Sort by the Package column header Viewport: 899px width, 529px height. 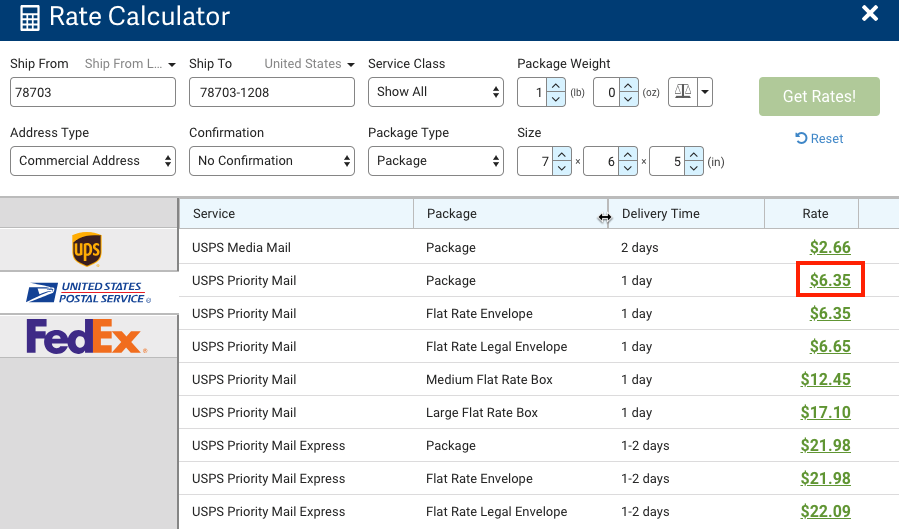coord(511,214)
